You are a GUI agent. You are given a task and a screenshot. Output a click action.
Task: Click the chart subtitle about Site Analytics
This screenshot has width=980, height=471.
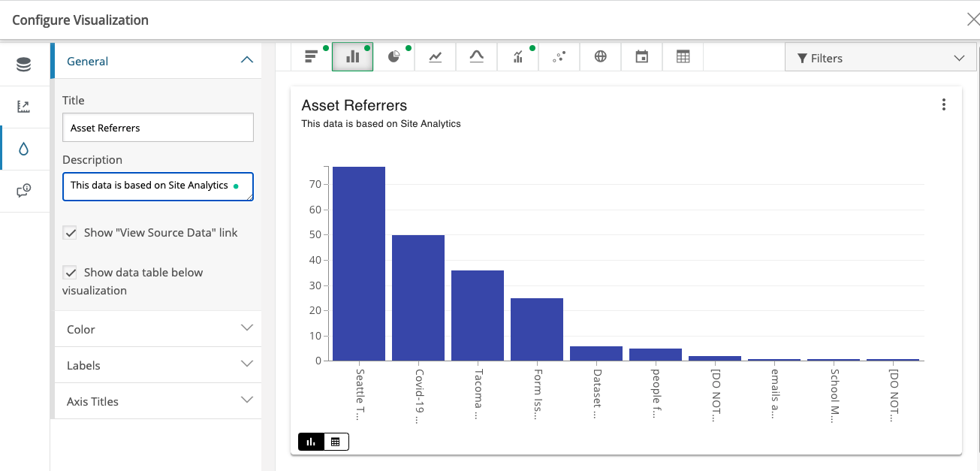381,123
